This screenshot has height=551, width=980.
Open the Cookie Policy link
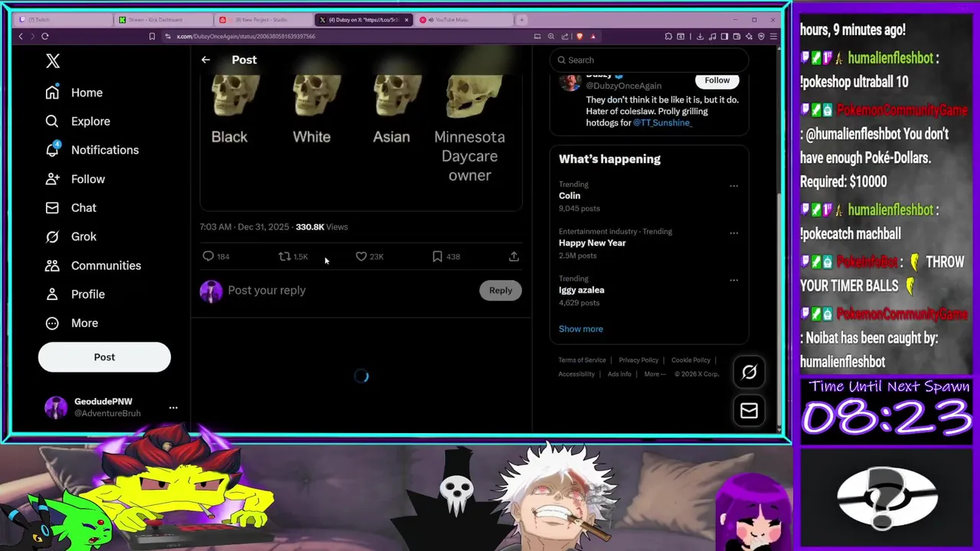691,360
